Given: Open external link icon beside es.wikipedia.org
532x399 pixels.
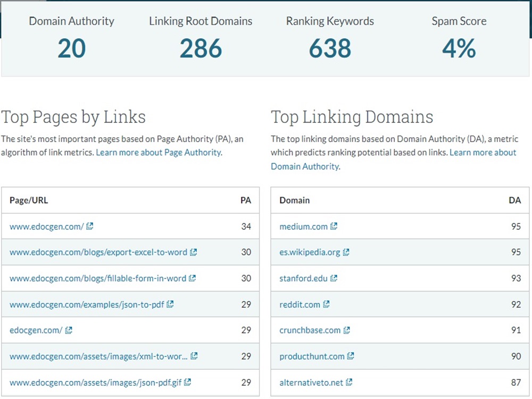Looking at the screenshot, I should point(346,252).
